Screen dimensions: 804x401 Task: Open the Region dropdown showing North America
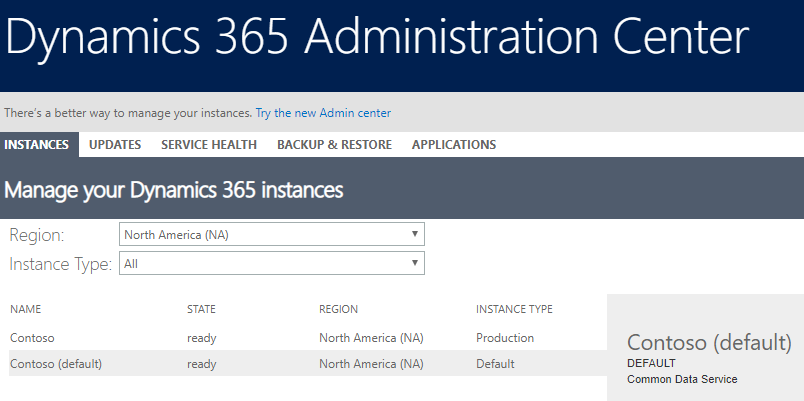271,235
